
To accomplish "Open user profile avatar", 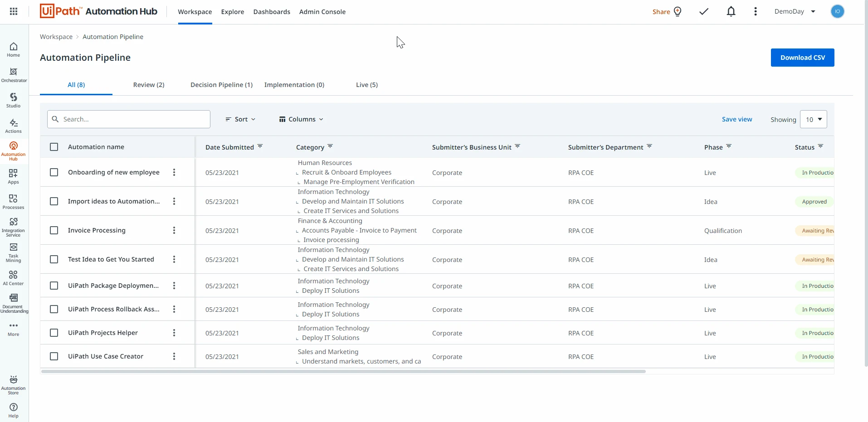I will pyautogui.click(x=838, y=12).
